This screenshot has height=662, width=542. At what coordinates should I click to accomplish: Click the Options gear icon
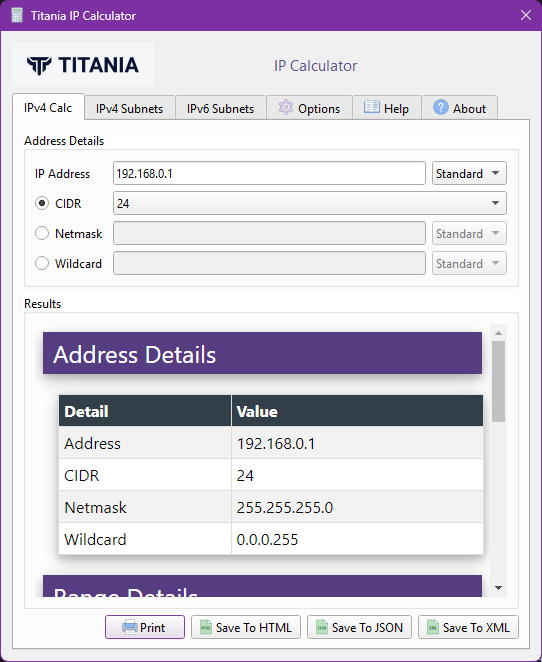[286, 108]
